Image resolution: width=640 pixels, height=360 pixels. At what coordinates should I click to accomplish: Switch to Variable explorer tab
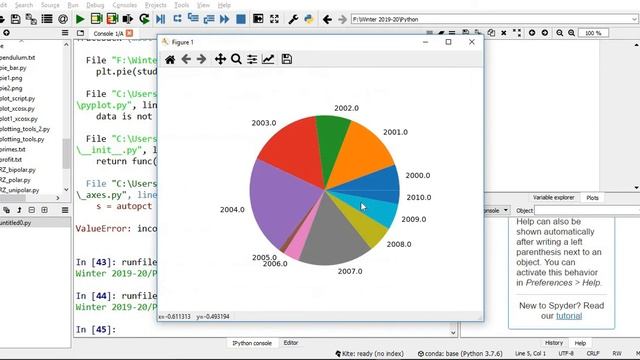pos(553,198)
